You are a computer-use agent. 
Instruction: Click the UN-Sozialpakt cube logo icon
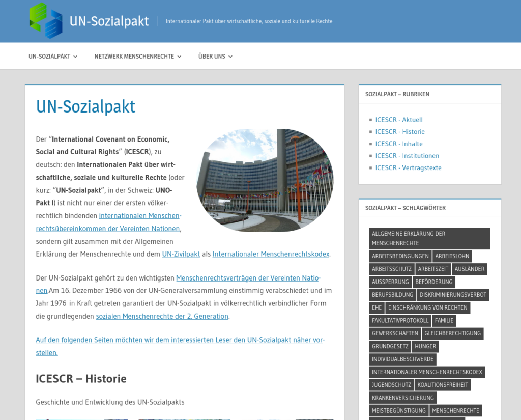point(46,21)
